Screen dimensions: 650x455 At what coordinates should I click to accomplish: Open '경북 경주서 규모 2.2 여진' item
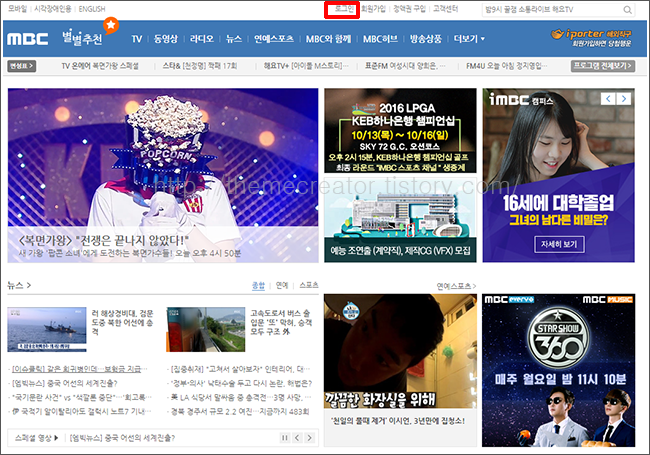240,411
